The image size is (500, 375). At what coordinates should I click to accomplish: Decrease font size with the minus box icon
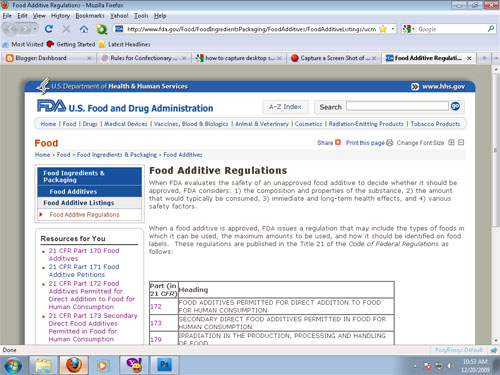click(x=461, y=142)
